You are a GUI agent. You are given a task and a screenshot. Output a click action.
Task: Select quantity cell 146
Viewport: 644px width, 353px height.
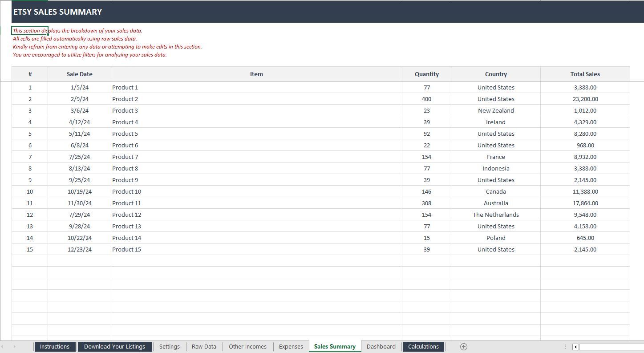[x=426, y=192]
